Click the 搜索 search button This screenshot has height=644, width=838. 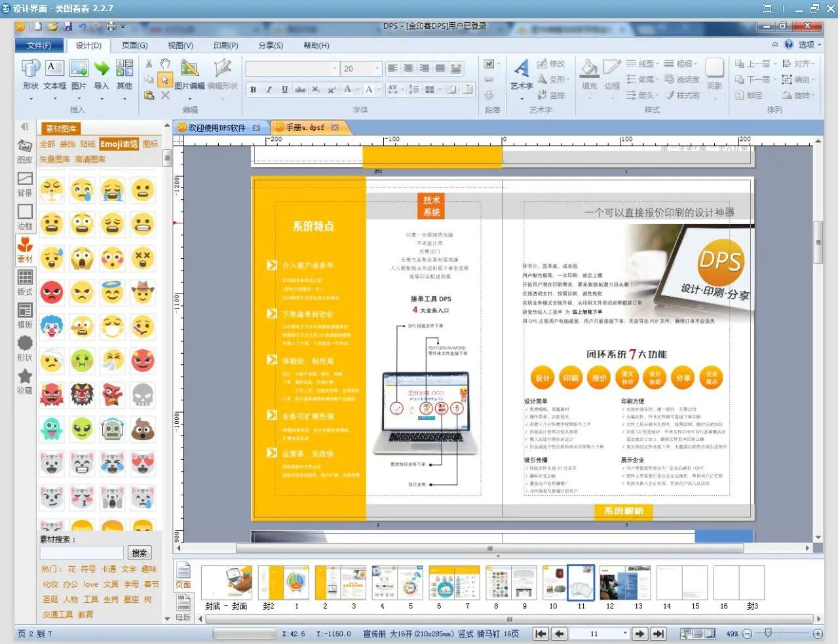(140, 553)
